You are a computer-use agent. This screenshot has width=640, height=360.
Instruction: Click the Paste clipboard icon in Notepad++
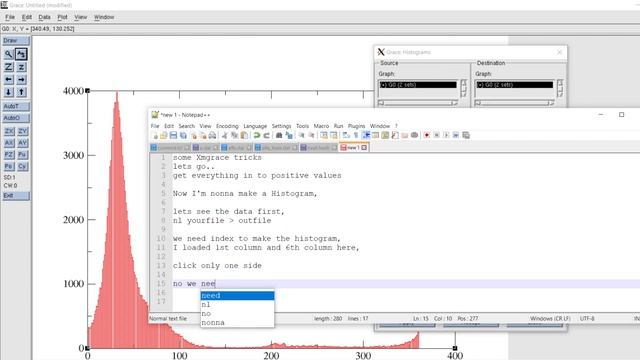point(244,136)
